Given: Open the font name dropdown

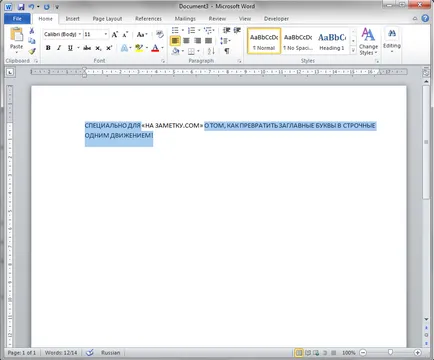Looking at the screenshot, I should 80,34.
